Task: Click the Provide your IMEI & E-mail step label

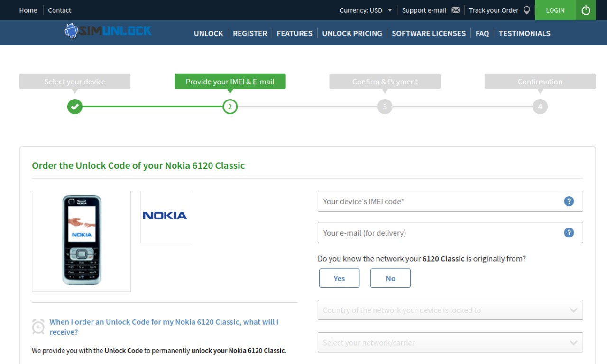Action: [230, 82]
